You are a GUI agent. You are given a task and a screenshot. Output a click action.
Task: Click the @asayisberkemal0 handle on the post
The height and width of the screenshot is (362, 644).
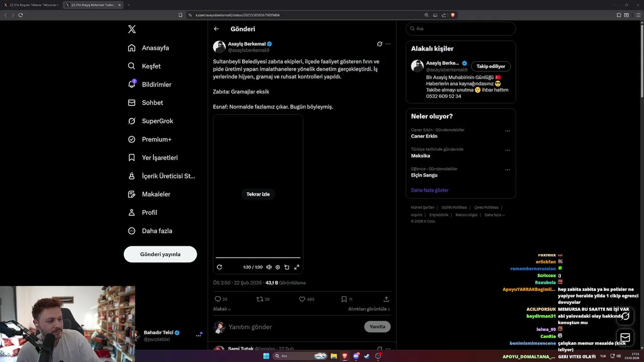point(249,50)
